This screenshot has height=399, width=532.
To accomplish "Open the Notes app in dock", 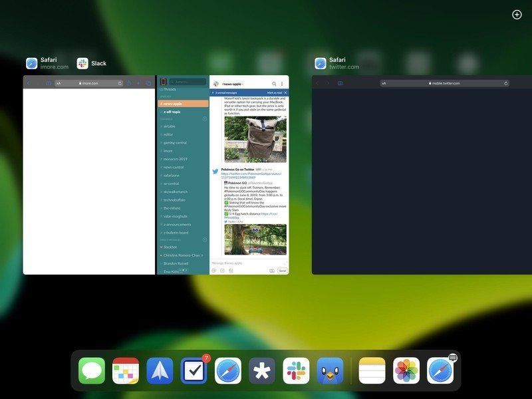I will [x=372, y=370].
